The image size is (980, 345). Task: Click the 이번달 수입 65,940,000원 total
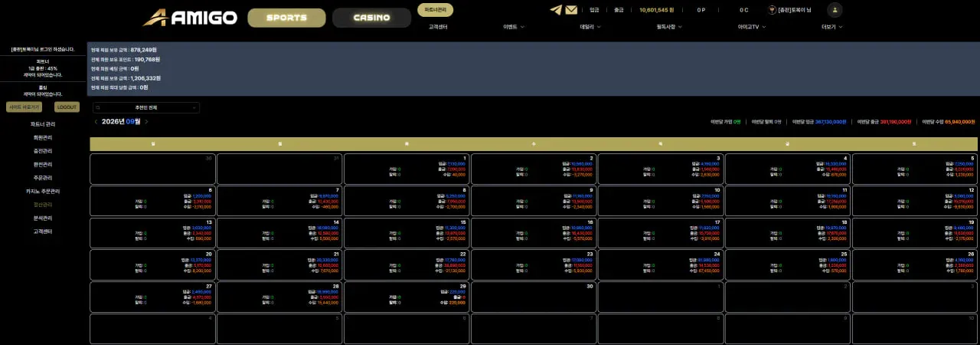click(949, 122)
